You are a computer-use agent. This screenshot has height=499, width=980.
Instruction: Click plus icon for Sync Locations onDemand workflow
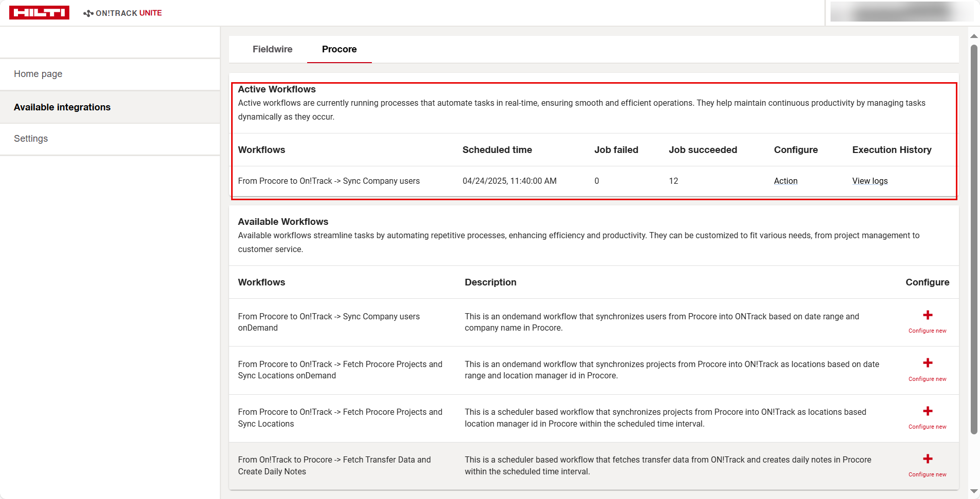(x=928, y=363)
